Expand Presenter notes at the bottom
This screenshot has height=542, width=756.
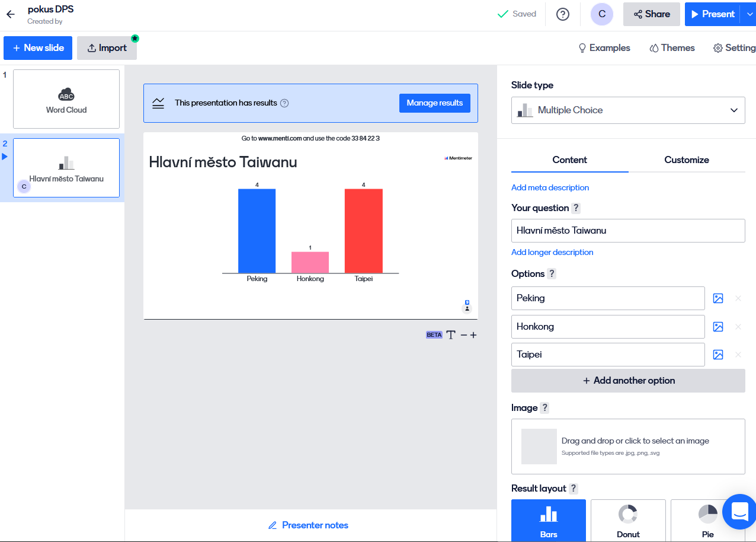coord(308,525)
